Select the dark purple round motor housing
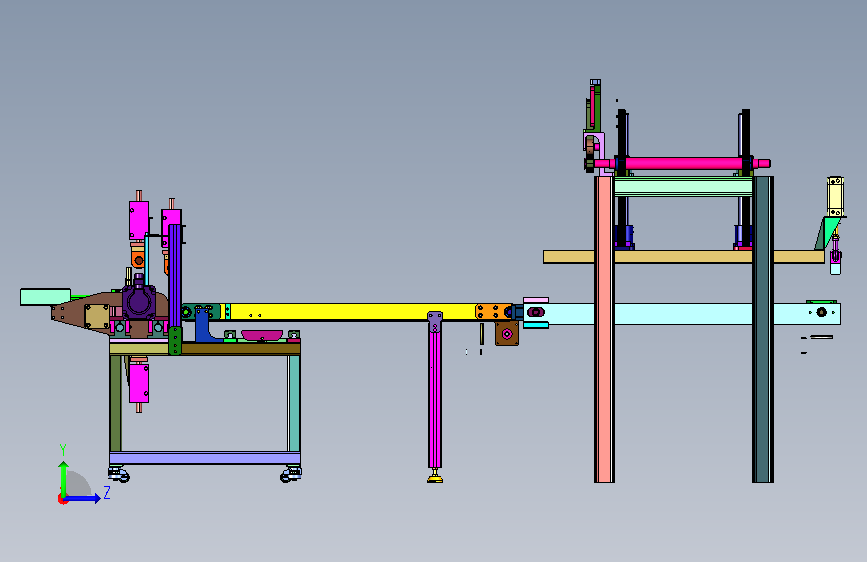This screenshot has width=867, height=562. pyautogui.click(x=138, y=301)
